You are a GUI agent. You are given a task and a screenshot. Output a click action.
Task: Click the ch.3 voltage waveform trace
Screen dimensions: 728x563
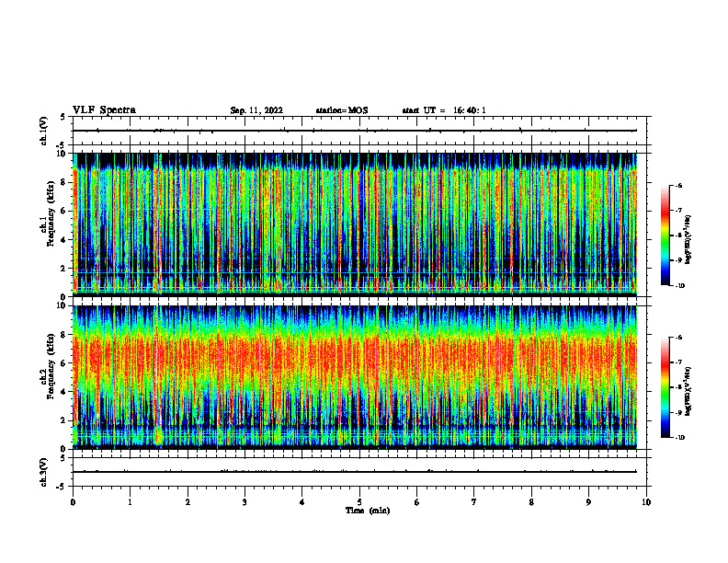point(355,472)
